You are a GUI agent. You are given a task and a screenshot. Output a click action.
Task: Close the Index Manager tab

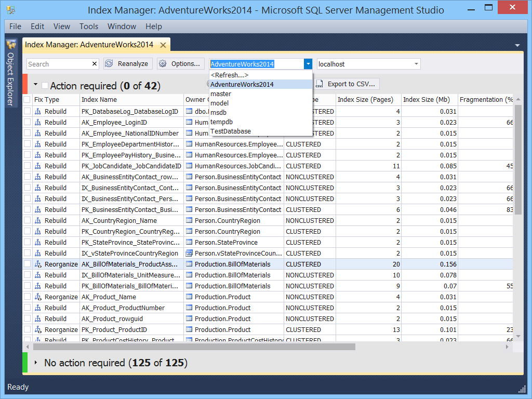point(163,45)
